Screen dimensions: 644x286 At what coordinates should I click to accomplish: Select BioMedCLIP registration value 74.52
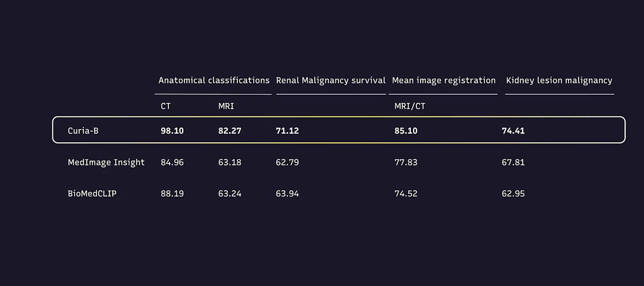(x=406, y=193)
